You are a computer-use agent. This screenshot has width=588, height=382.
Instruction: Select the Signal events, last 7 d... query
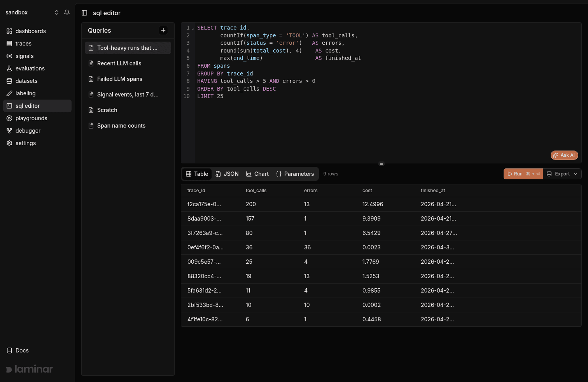[x=128, y=95]
